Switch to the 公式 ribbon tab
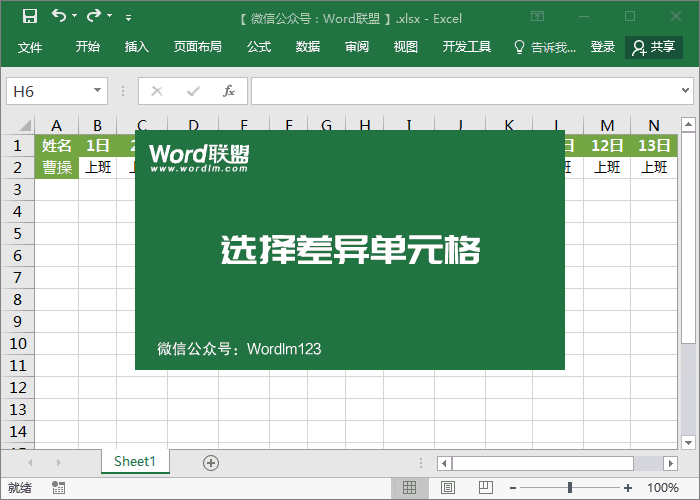The height and width of the screenshot is (500, 700). [x=259, y=47]
